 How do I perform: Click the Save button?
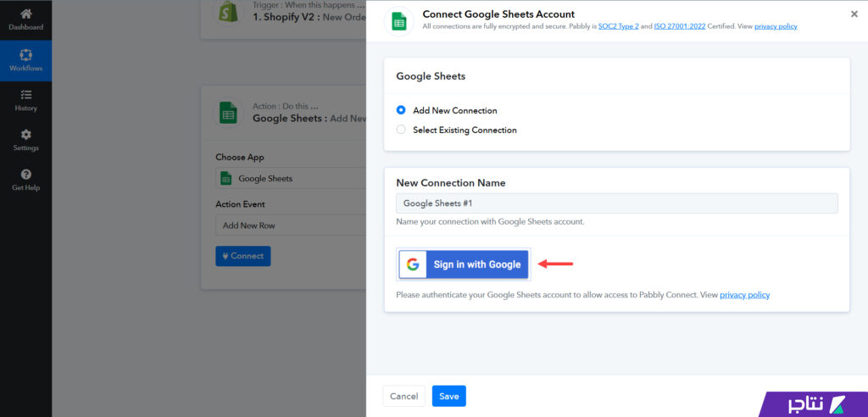[449, 396]
